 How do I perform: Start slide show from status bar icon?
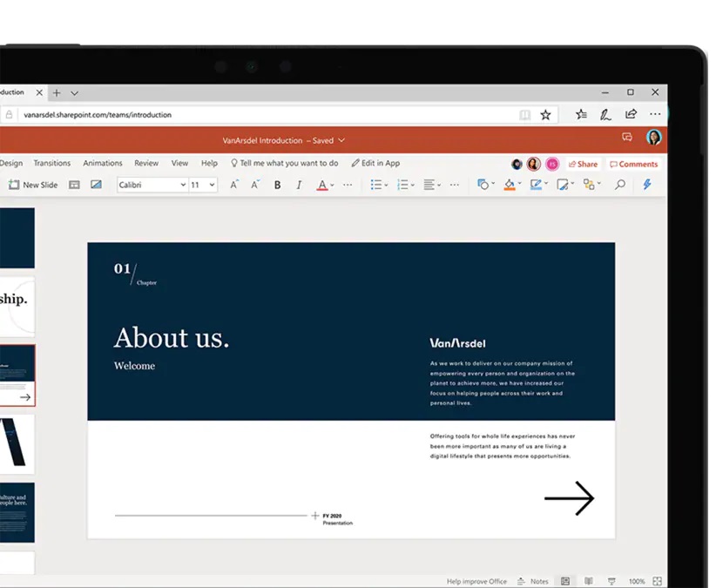612,581
